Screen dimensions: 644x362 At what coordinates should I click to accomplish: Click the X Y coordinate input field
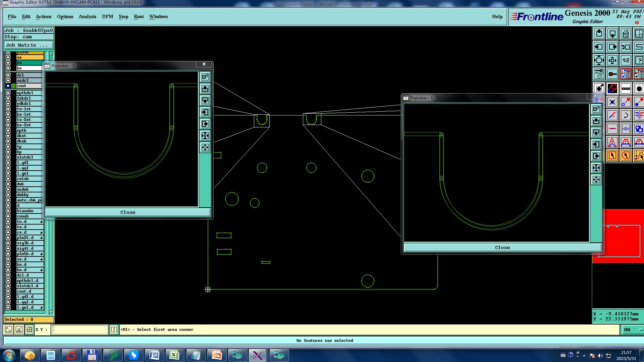[80, 330]
